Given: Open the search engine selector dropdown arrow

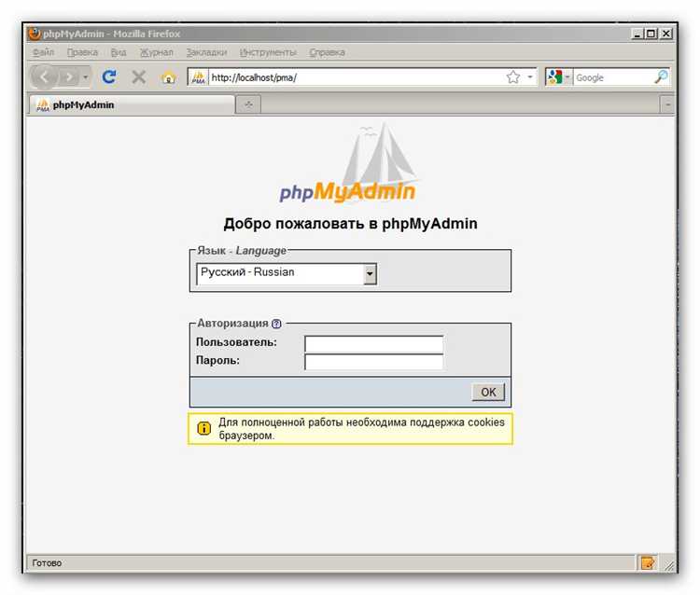Looking at the screenshot, I should click(x=567, y=77).
